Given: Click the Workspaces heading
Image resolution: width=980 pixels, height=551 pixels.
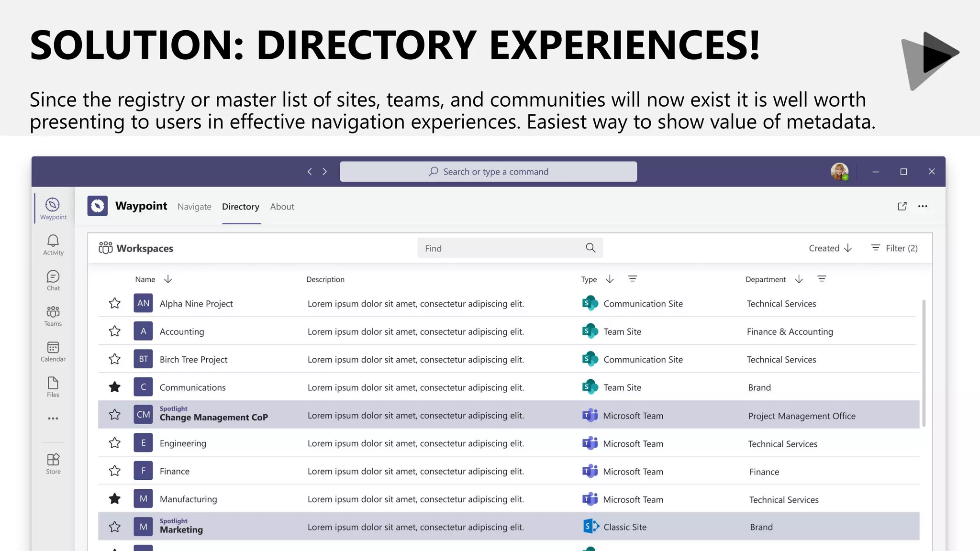Looking at the screenshot, I should click(145, 248).
